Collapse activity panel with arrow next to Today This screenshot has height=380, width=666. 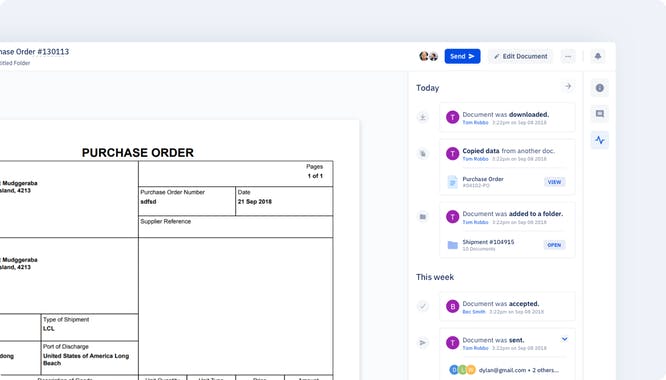click(568, 87)
